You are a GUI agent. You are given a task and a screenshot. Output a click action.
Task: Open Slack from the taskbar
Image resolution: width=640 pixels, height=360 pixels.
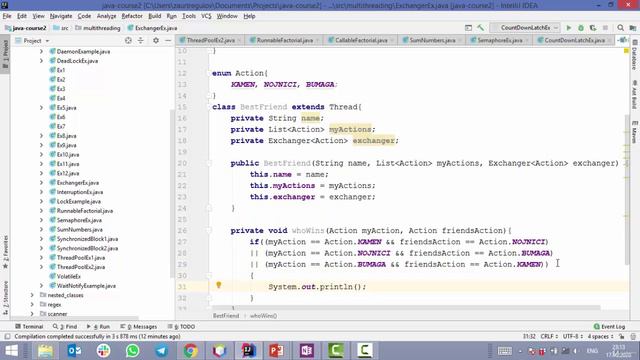click(x=104, y=351)
